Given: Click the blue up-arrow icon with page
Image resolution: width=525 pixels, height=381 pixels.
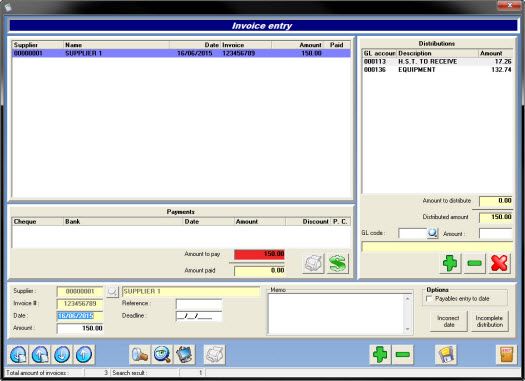Looking at the screenshot, I should coord(40,355).
